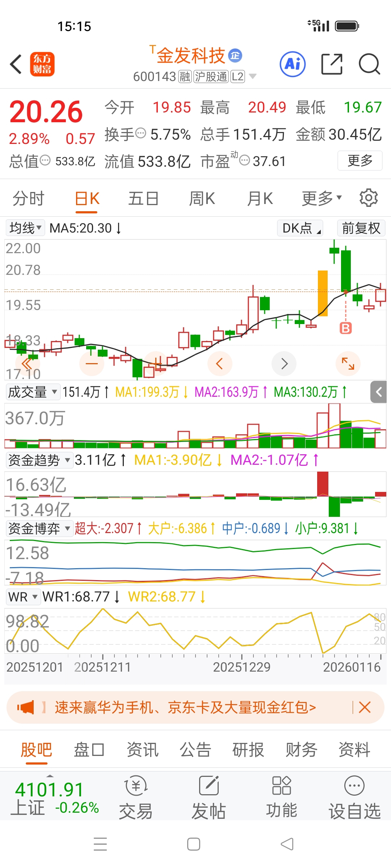Select 股吧 tab

[x=36, y=749]
